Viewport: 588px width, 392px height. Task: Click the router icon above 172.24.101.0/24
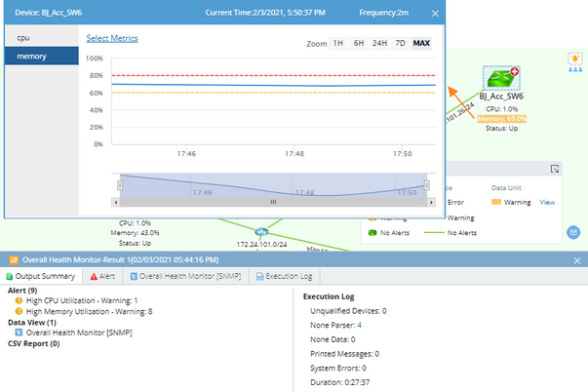pyautogui.click(x=261, y=232)
